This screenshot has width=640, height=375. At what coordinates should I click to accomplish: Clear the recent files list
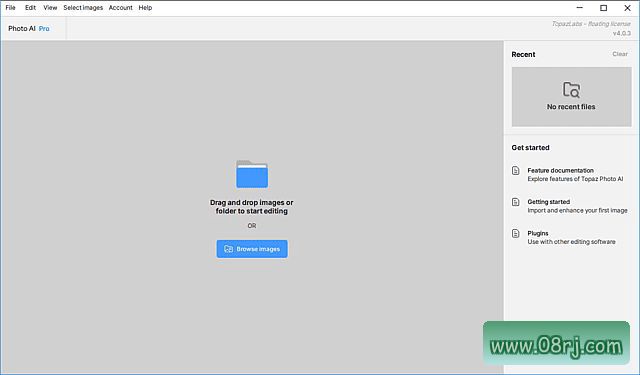620,54
